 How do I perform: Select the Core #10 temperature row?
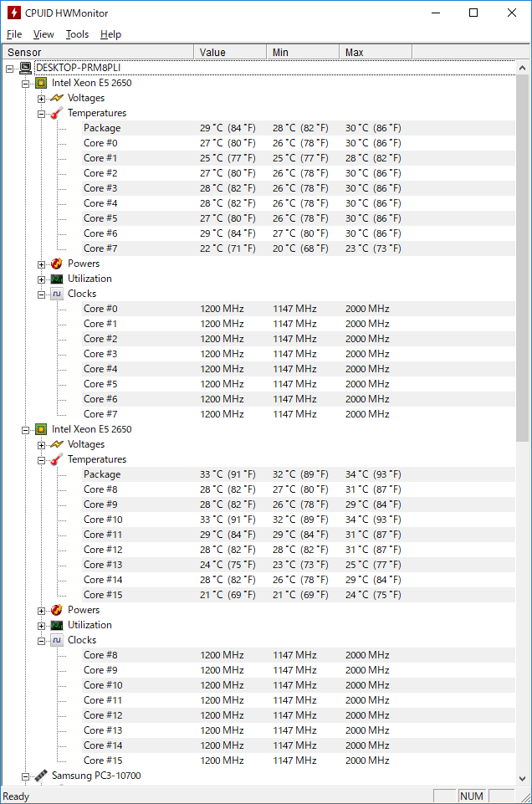click(286, 520)
